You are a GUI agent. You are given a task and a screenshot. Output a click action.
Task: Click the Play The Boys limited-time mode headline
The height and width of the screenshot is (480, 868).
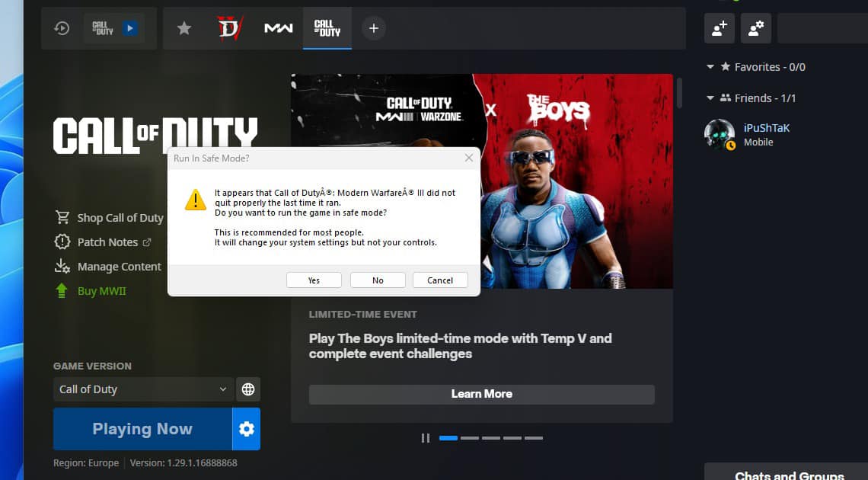460,346
